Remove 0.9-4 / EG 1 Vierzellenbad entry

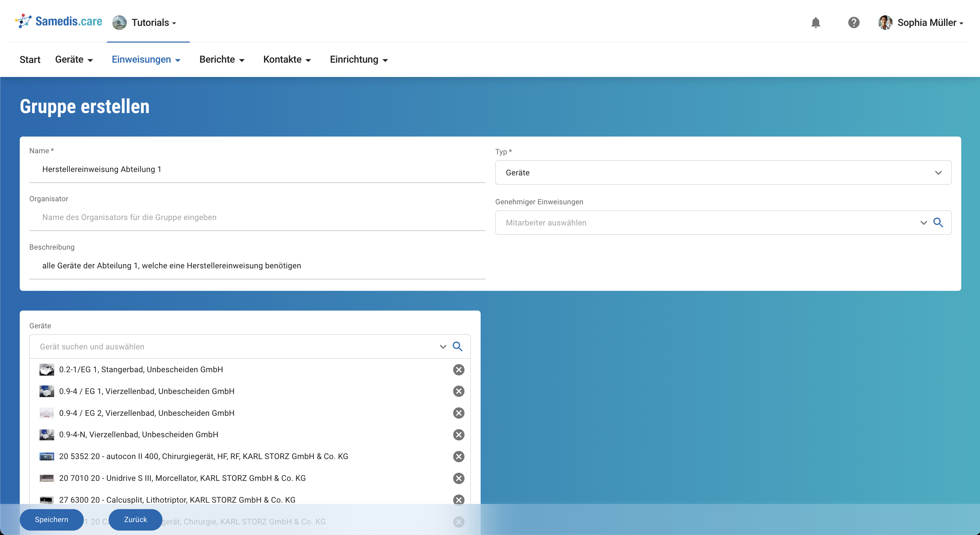click(458, 391)
